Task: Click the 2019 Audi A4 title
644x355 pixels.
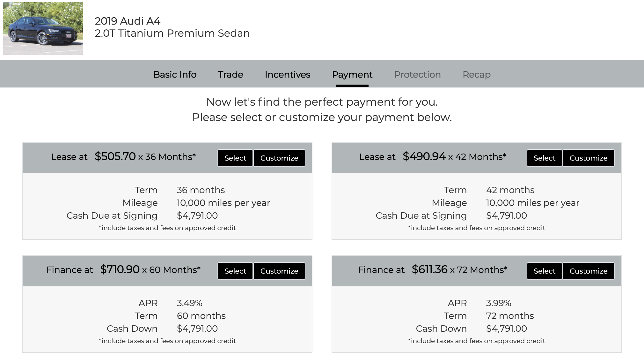Action: tap(128, 21)
